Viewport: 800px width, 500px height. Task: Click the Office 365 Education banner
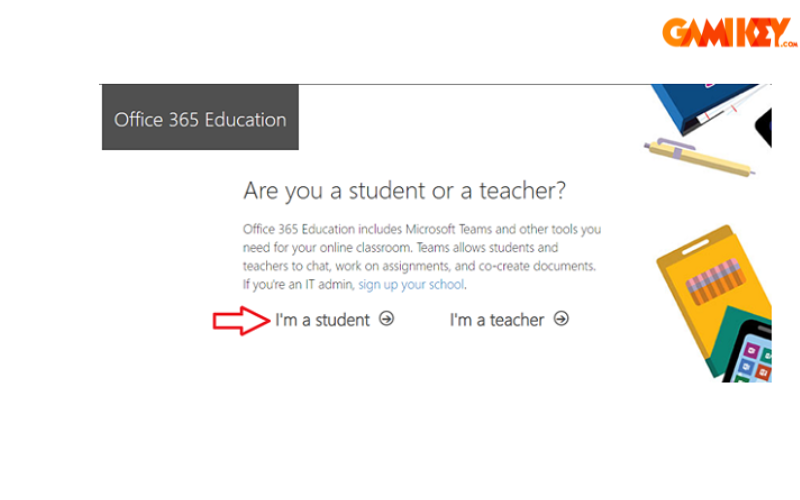pyautogui.click(x=200, y=117)
